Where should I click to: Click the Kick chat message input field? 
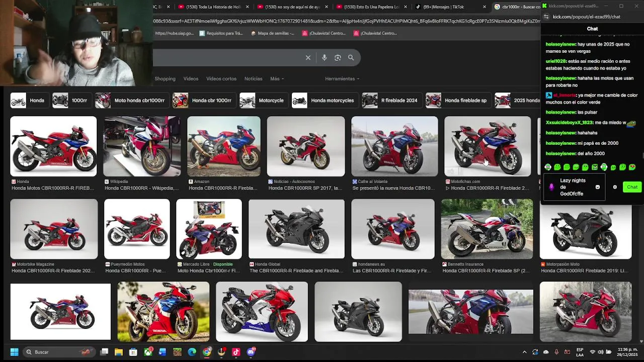[574, 187]
